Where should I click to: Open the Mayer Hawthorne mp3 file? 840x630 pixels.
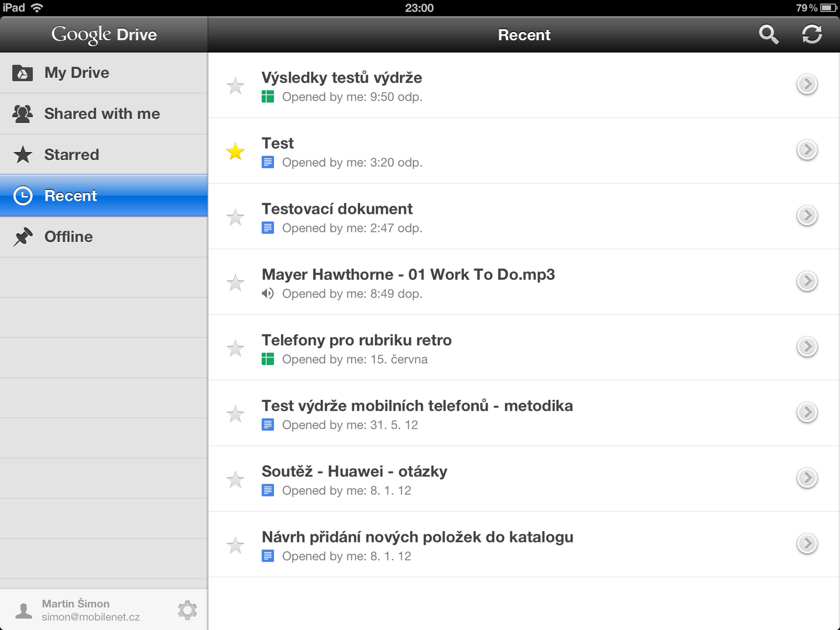408,274
